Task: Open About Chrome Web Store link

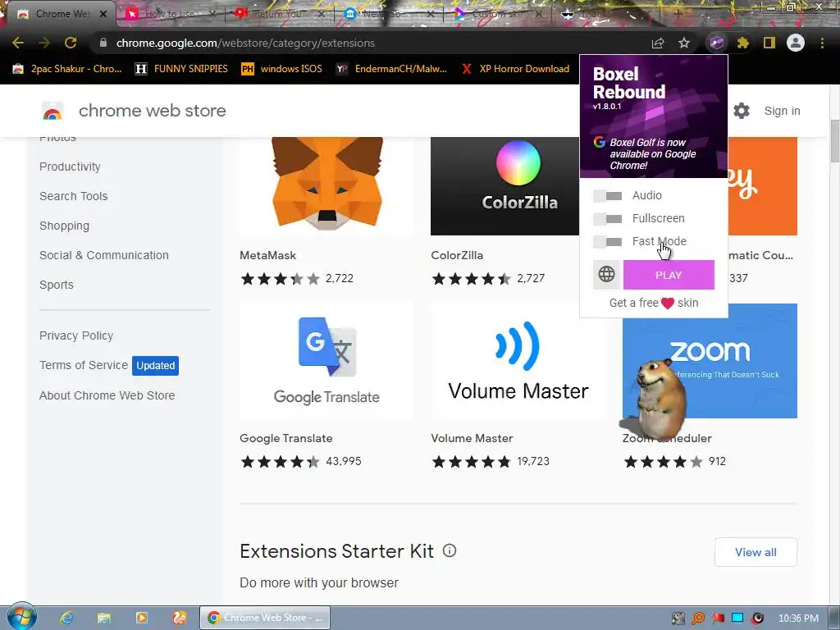Action: (107, 395)
